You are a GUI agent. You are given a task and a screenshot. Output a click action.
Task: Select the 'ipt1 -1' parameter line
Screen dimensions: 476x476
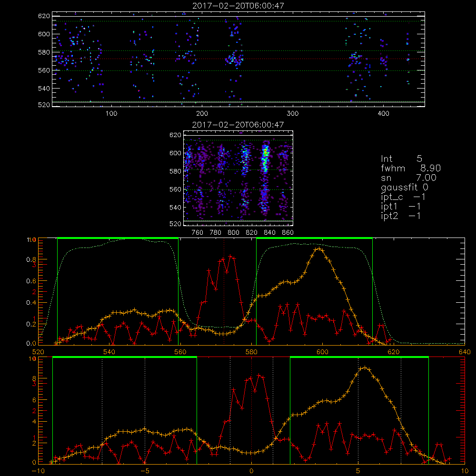click(401, 207)
